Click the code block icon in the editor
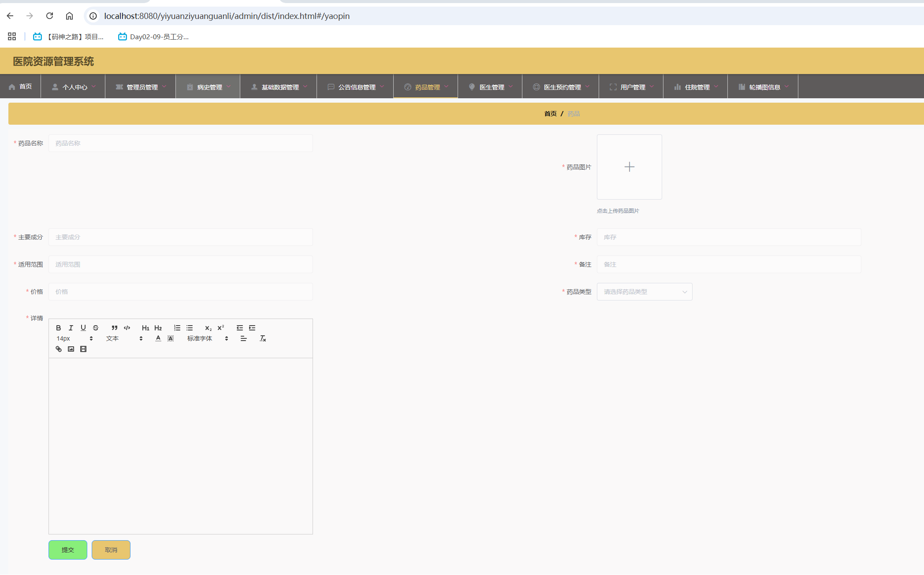 (x=127, y=328)
